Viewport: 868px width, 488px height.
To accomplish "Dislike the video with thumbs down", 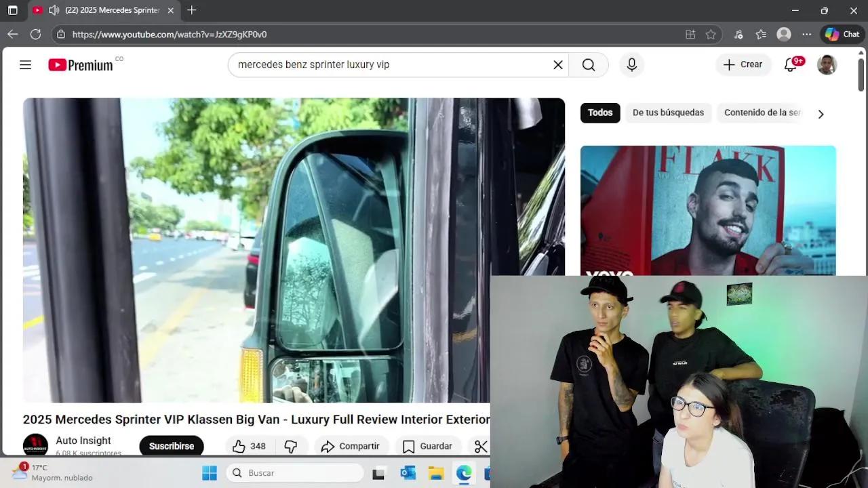I will (291, 446).
